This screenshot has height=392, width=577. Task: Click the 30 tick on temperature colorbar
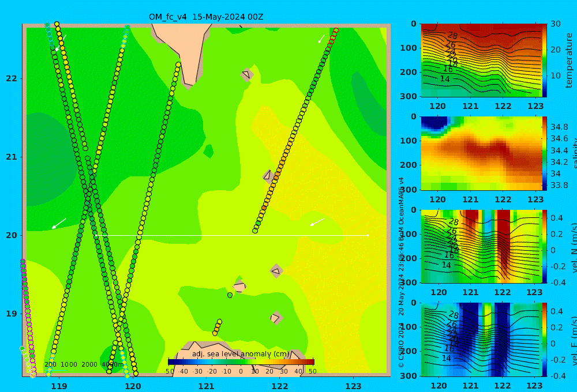[556, 24]
